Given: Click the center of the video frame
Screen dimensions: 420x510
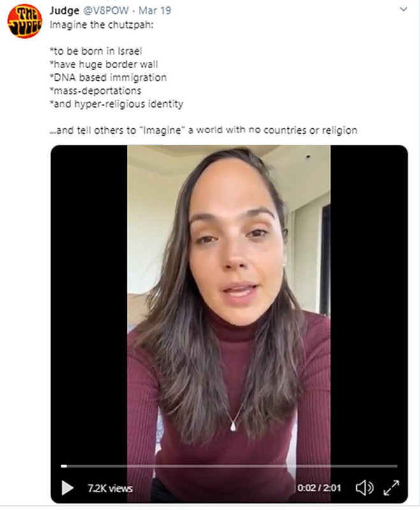Looking at the screenshot, I should click(x=229, y=324).
